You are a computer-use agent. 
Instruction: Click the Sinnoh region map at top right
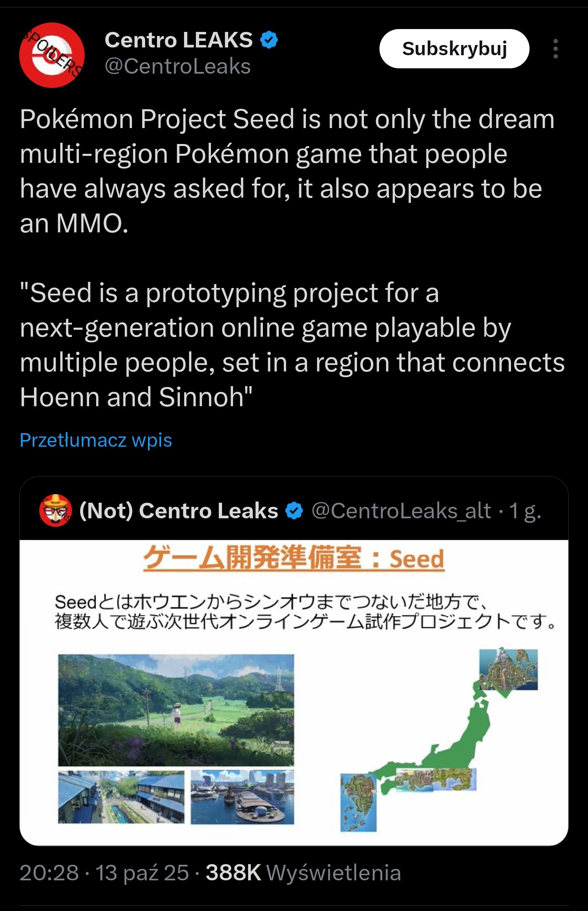coord(508,670)
